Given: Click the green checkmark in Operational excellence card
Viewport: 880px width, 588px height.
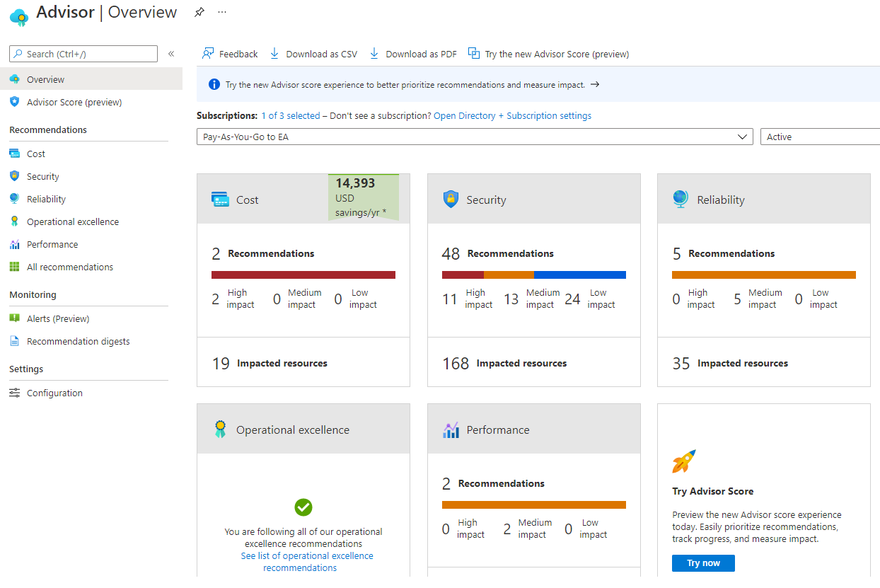Looking at the screenshot, I should point(303,507).
